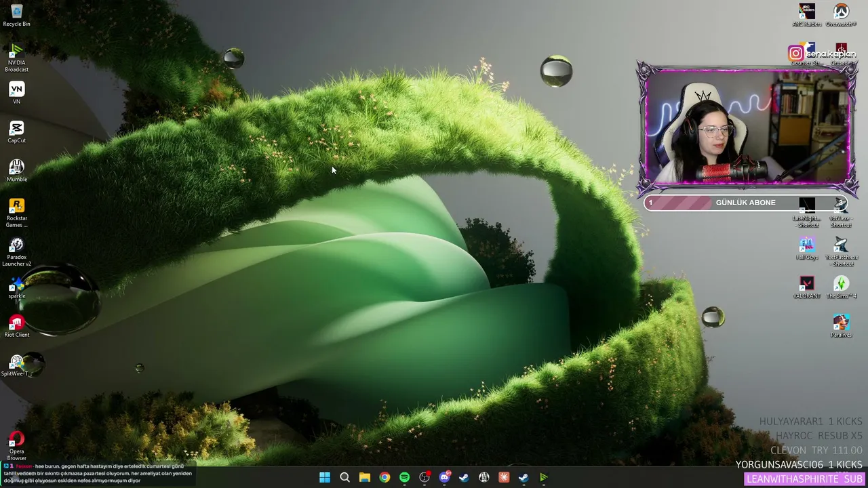Open Discord from the taskbar
This screenshot has height=488, width=868.
click(x=444, y=477)
